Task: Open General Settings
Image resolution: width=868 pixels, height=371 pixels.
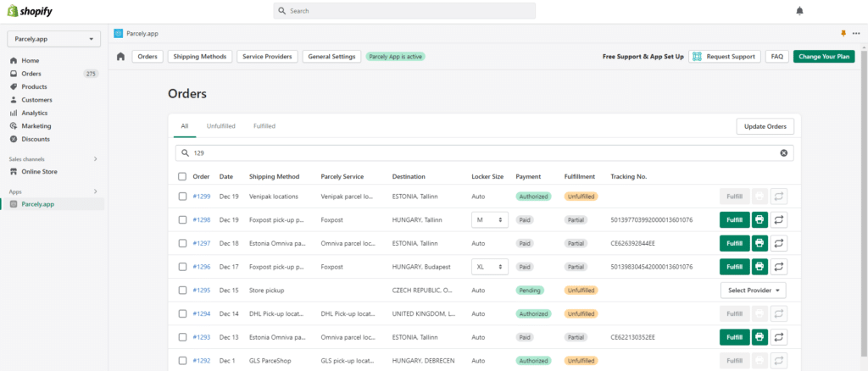Action: click(331, 57)
